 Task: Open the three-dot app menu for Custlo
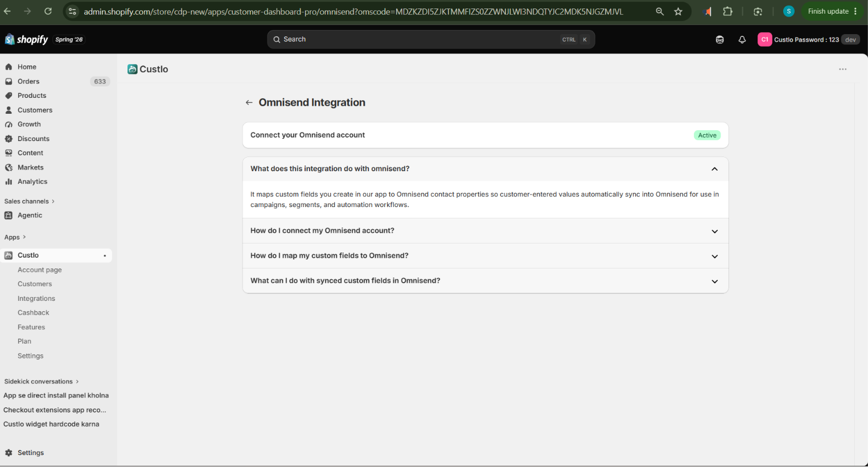(843, 69)
